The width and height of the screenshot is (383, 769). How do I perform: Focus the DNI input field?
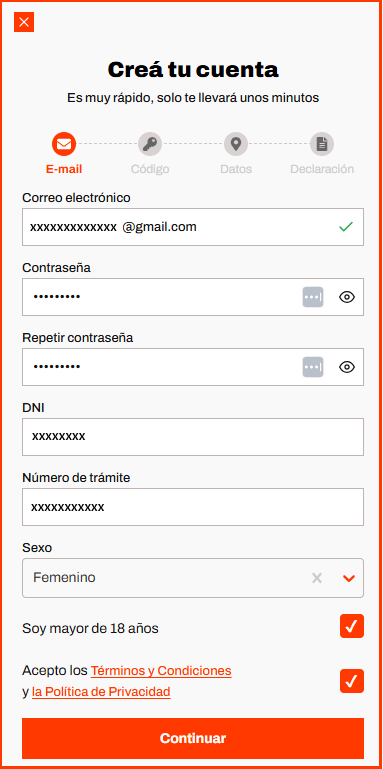[x=193, y=437]
